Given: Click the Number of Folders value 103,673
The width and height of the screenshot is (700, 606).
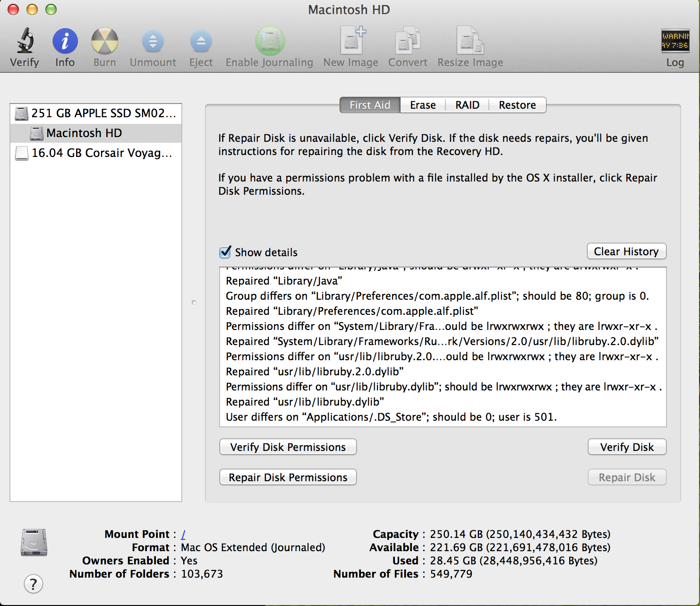Looking at the screenshot, I should [x=202, y=574].
